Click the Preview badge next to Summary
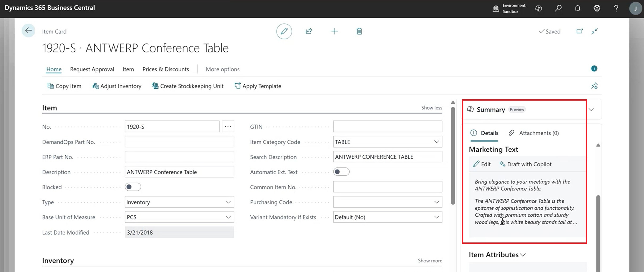This screenshot has width=644, height=272. click(x=517, y=109)
